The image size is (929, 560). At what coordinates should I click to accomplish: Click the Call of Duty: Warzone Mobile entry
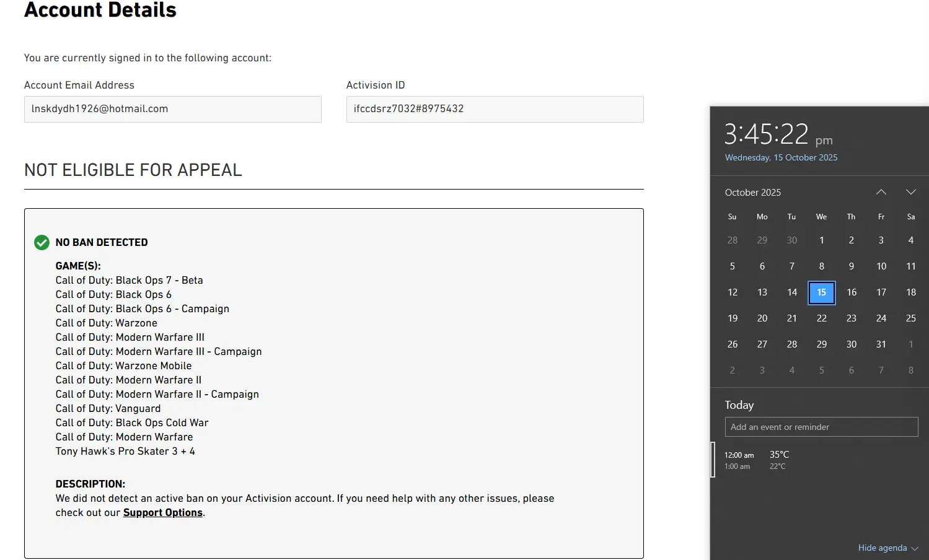point(123,365)
